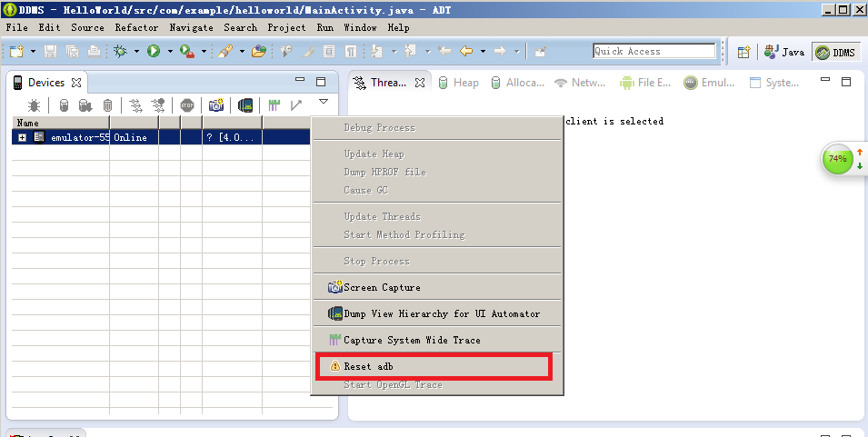Maximize the Devices panel
The image size is (868, 437).
(321, 82)
